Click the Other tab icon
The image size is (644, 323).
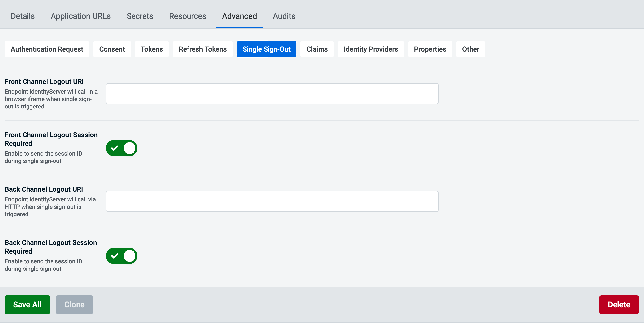pos(471,49)
